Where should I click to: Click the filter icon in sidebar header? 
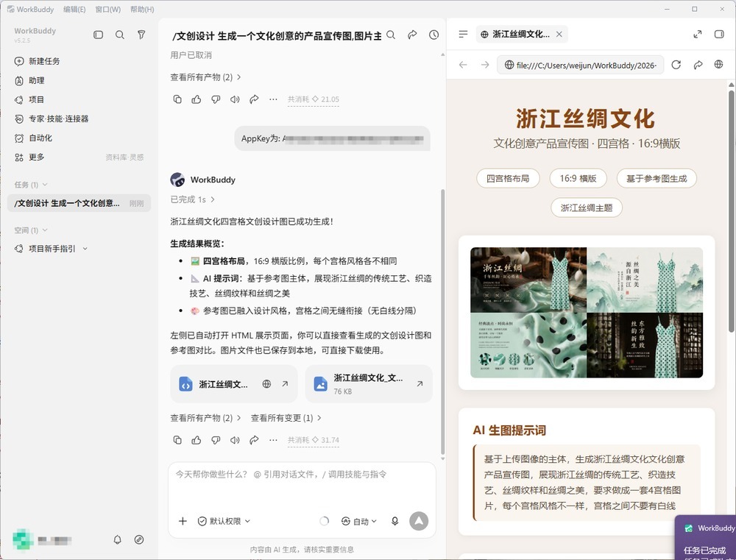tap(141, 35)
